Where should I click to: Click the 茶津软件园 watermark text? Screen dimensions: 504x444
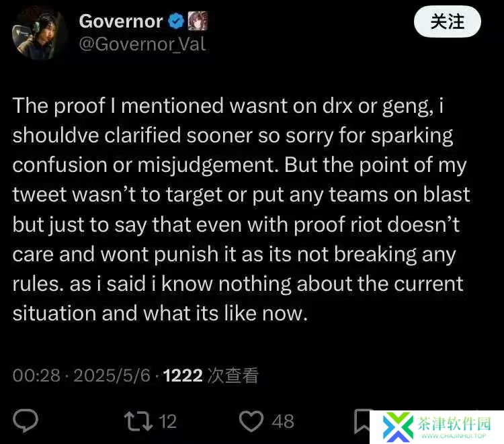454,423
